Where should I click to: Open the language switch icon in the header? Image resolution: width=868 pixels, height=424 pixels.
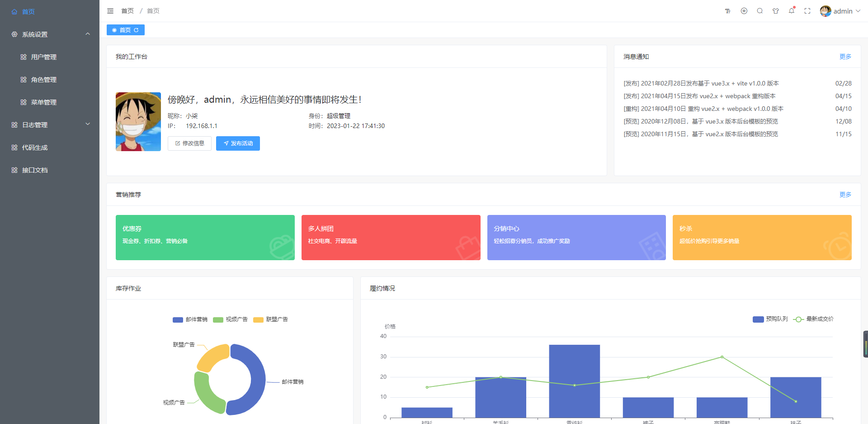[x=744, y=11]
